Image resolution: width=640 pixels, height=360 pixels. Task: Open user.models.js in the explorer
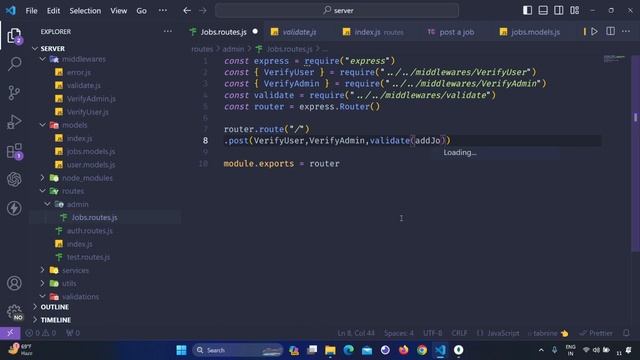[x=91, y=164]
